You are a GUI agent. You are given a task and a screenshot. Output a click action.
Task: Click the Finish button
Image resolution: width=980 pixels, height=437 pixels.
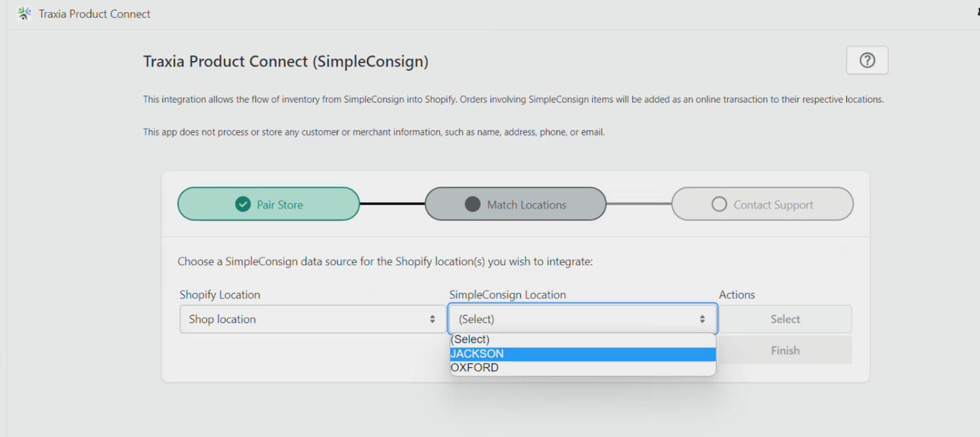pos(785,351)
